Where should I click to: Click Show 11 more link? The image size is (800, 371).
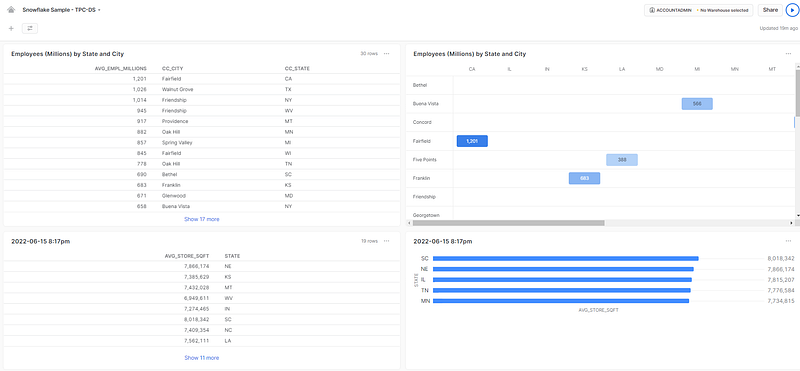202,358
